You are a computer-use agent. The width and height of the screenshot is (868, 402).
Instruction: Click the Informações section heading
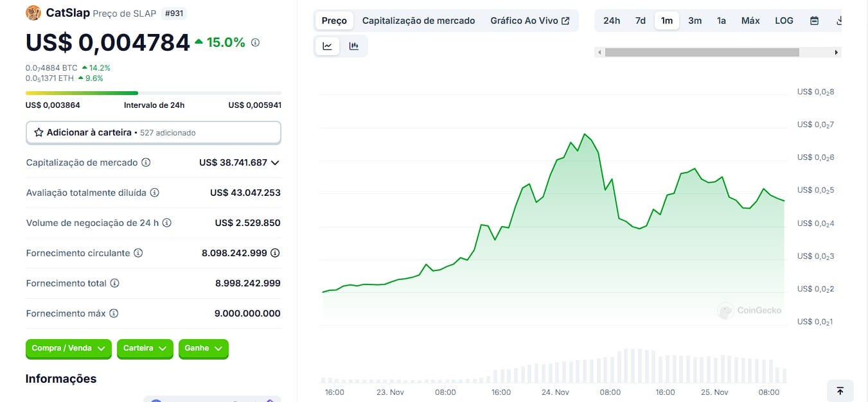[x=61, y=379]
